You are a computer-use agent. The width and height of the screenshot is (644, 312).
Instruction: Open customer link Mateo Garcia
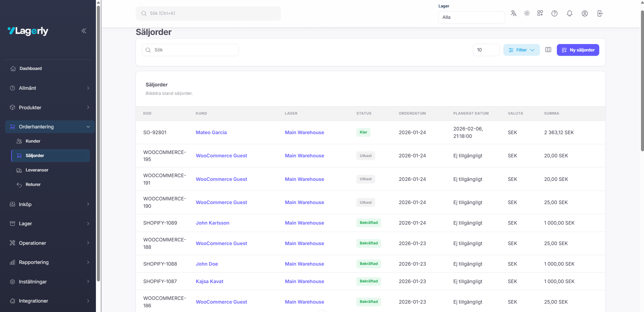211,132
